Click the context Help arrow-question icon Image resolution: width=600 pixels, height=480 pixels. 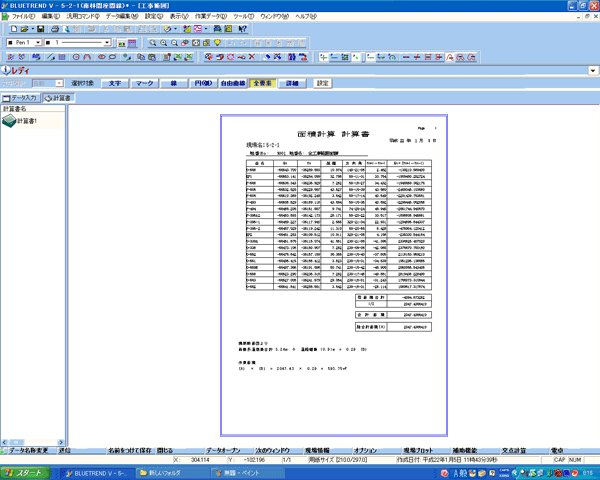click(x=242, y=29)
